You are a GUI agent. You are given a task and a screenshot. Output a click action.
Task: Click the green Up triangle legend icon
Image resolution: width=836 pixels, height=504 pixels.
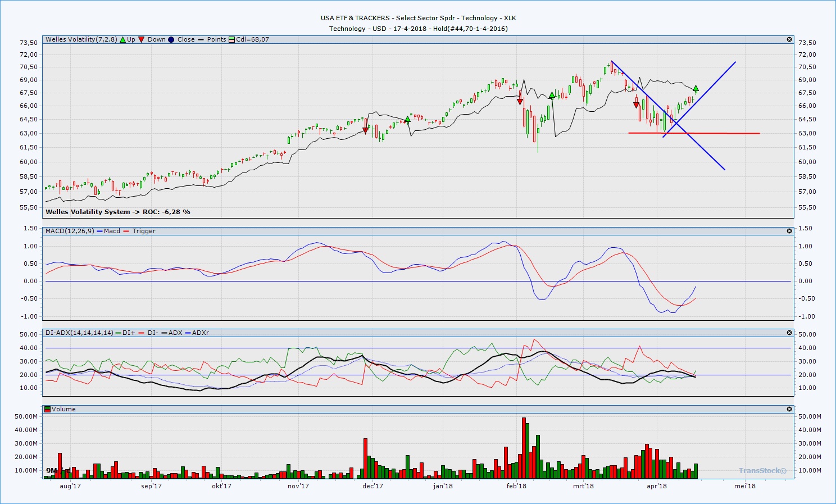tap(122, 39)
